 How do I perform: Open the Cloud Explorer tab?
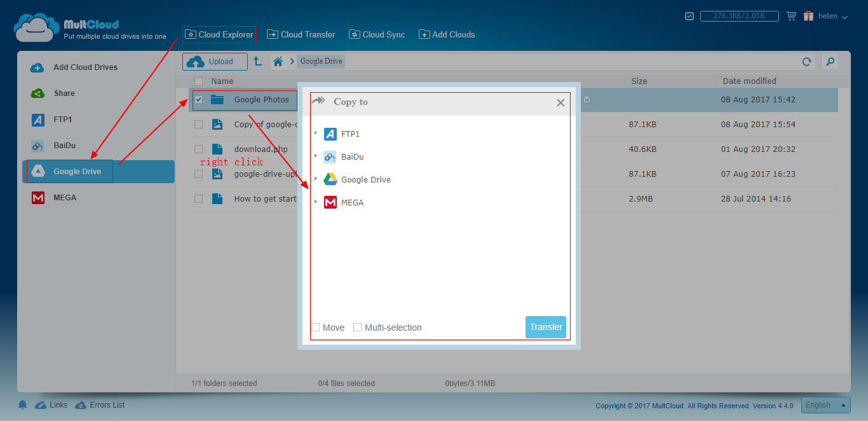point(219,34)
